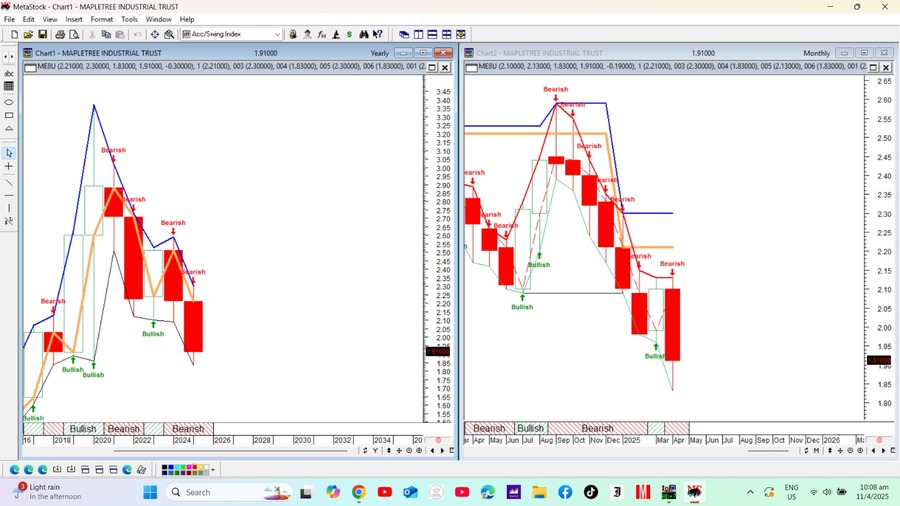The height and width of the screenshot is (506, 900).
Task: Click the binoculars search icon
Action: point(169,34)
